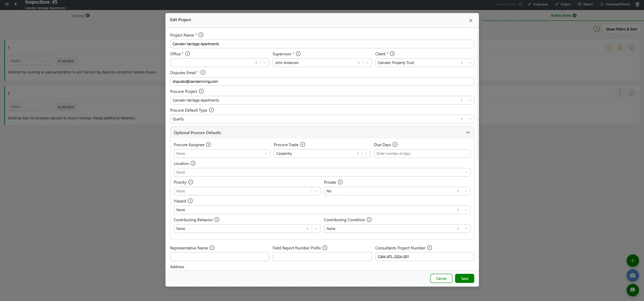Click help icon next to Procore Assignee
The height and width of the screenshot is (301, 644).
(208, 144)
